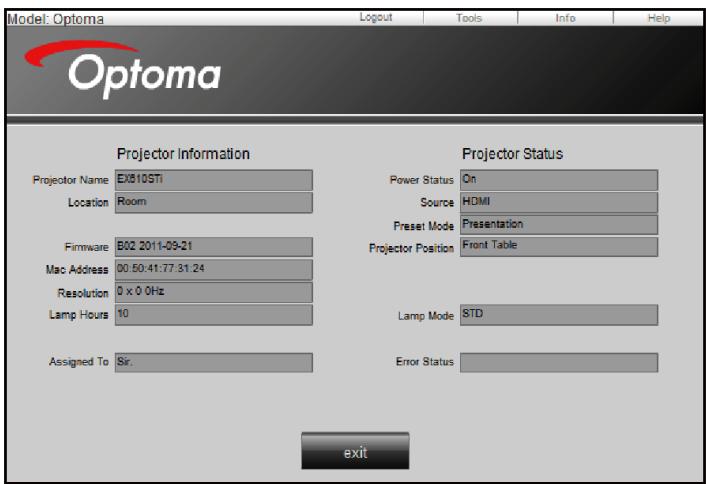This screenshot has height=484, width=706.
Task: Click the Lamp Hours label
Action: pyautogui.click(x=79, y=315)
